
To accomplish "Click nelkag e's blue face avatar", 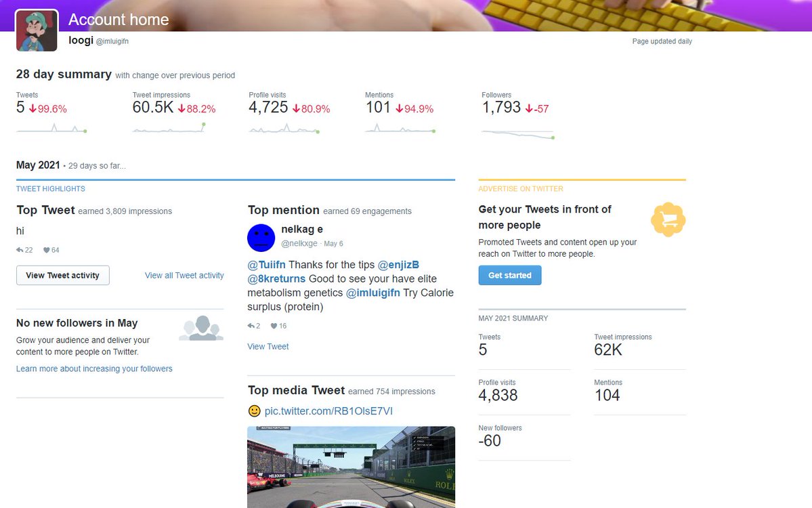I will 261,238.
